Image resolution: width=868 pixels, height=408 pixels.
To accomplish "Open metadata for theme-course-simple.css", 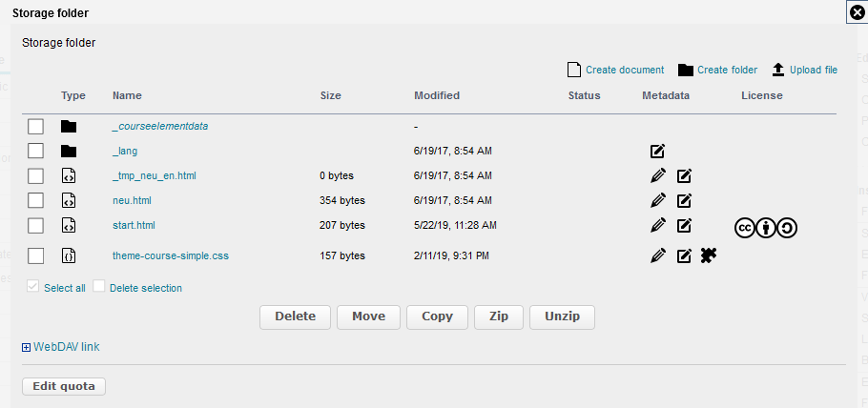I will (684, 255).
